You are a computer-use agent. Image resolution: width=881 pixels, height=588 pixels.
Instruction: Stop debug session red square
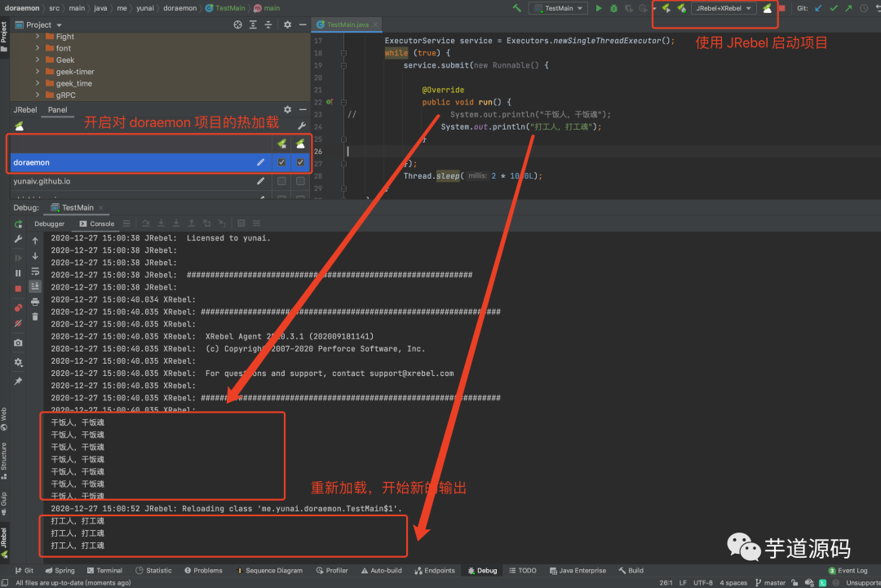point(18,289)
